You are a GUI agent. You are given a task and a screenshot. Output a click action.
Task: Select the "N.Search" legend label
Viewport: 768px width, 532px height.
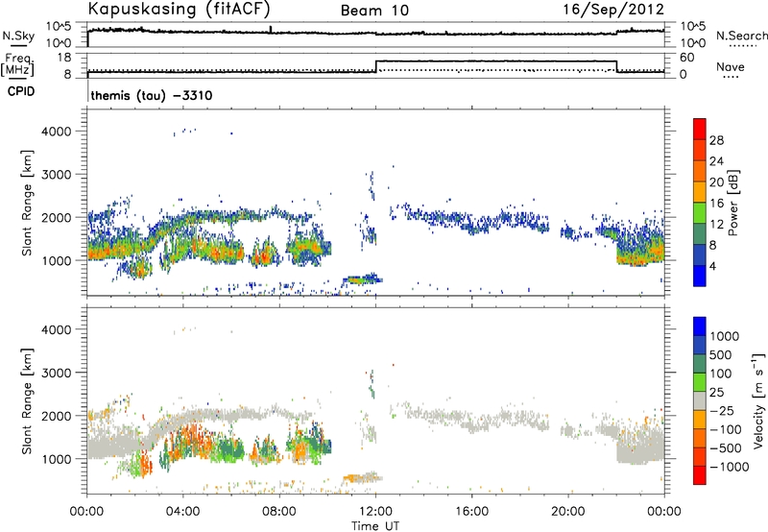tap(741, 36)
